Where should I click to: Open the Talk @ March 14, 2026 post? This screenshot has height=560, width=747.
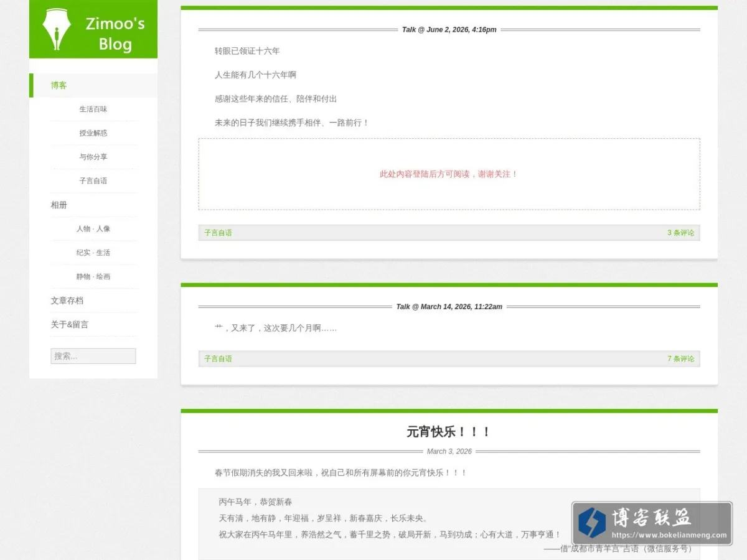[x=449, y=307]
